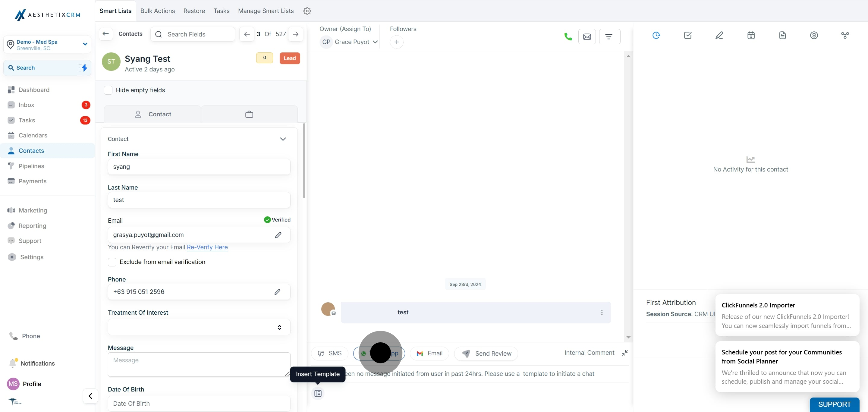Open the Tasks tab in top bar

coord(222,11)
